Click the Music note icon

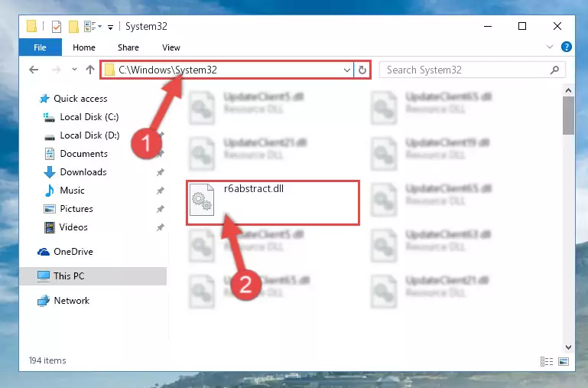click(x=50, y=191)
